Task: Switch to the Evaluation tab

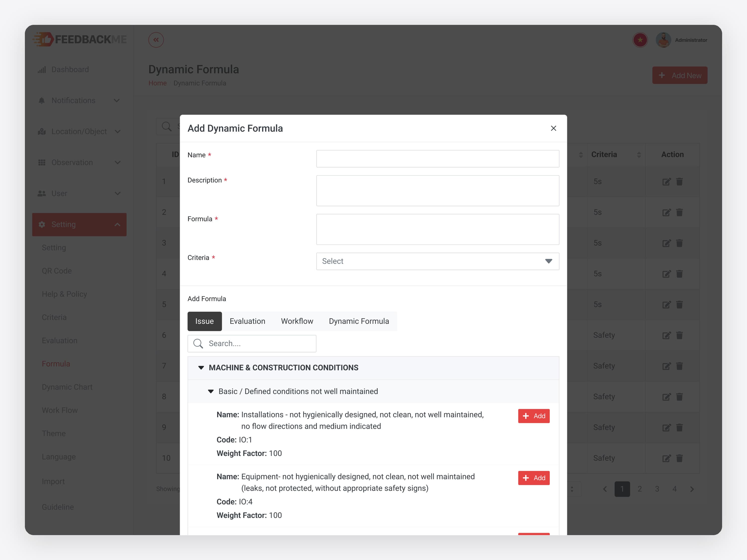Action: point(247,321)
